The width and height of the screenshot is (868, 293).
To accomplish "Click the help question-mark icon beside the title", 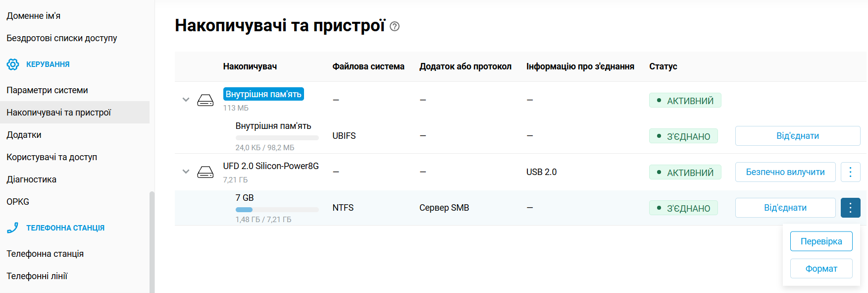I will (x=395, y=26).
